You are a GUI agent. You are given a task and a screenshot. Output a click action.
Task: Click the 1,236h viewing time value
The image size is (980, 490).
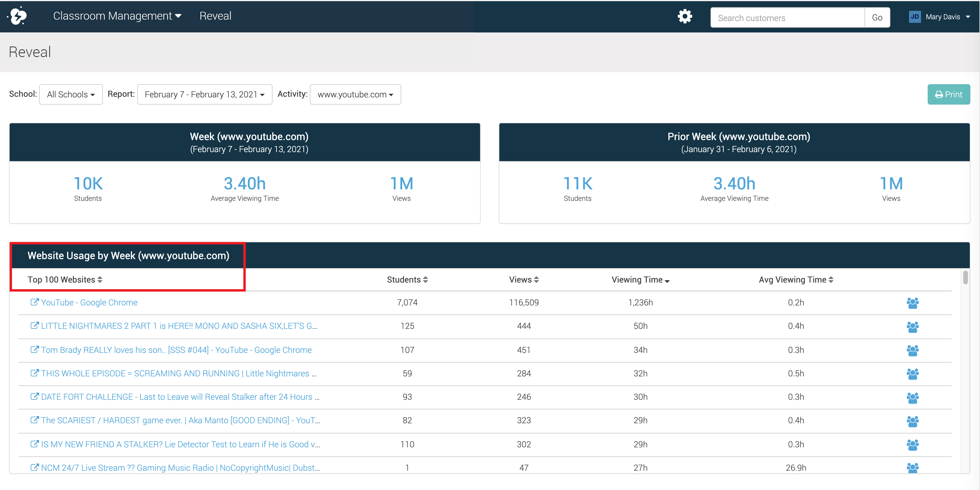click(x=640, y=303)
